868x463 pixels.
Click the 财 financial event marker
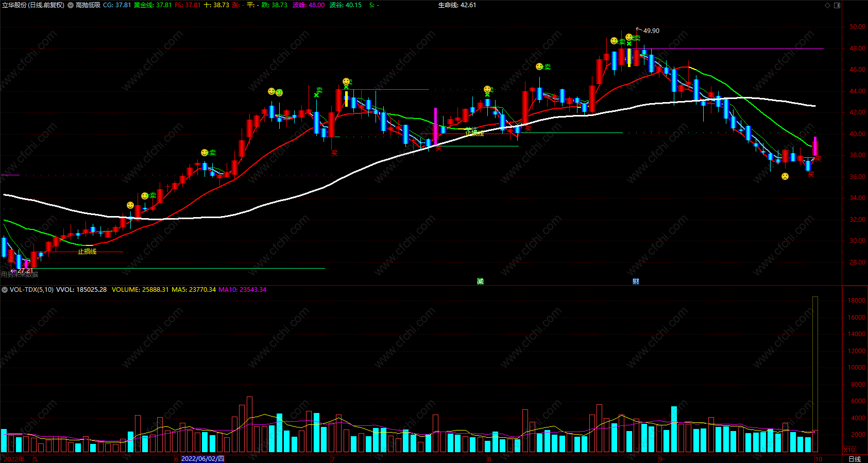pos(636,281)
